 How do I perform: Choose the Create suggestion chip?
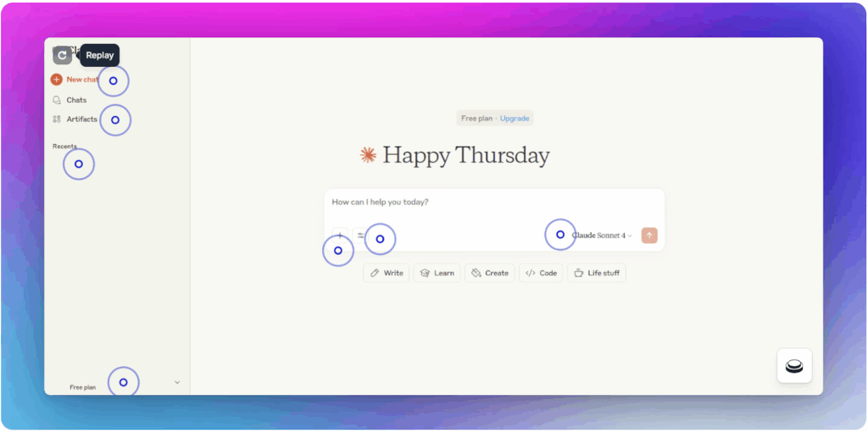[489, 273]
